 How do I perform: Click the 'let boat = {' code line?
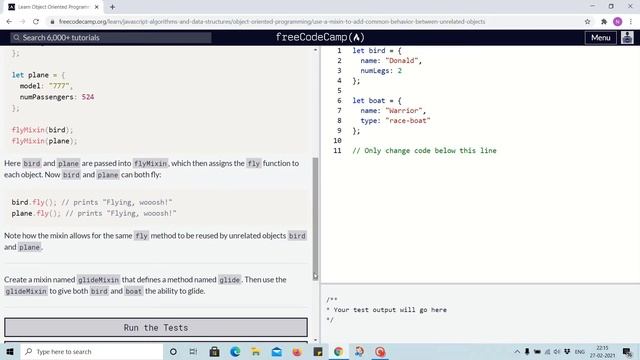click(x=377, y=100)
